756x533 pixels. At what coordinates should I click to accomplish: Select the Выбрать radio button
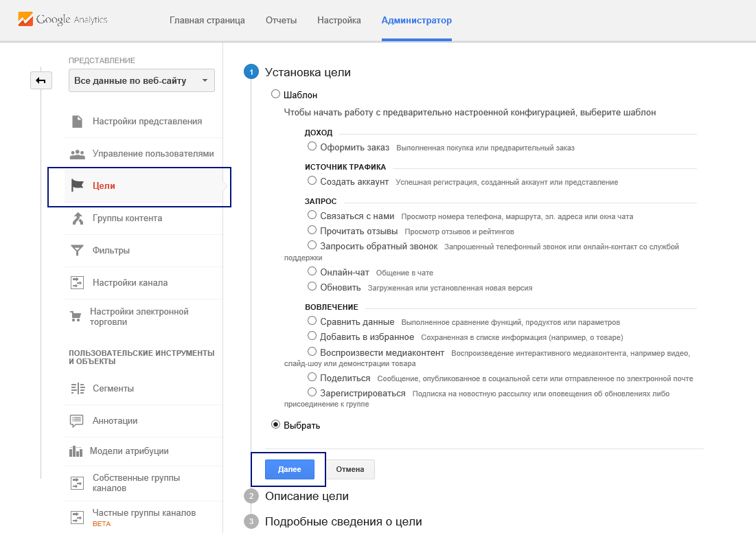(x=275, y=424)
